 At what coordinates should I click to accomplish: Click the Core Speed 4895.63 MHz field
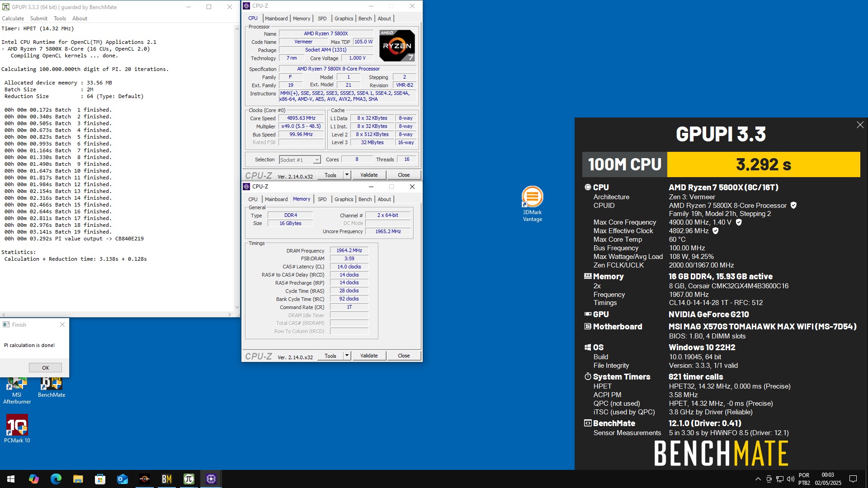point(301,118)
